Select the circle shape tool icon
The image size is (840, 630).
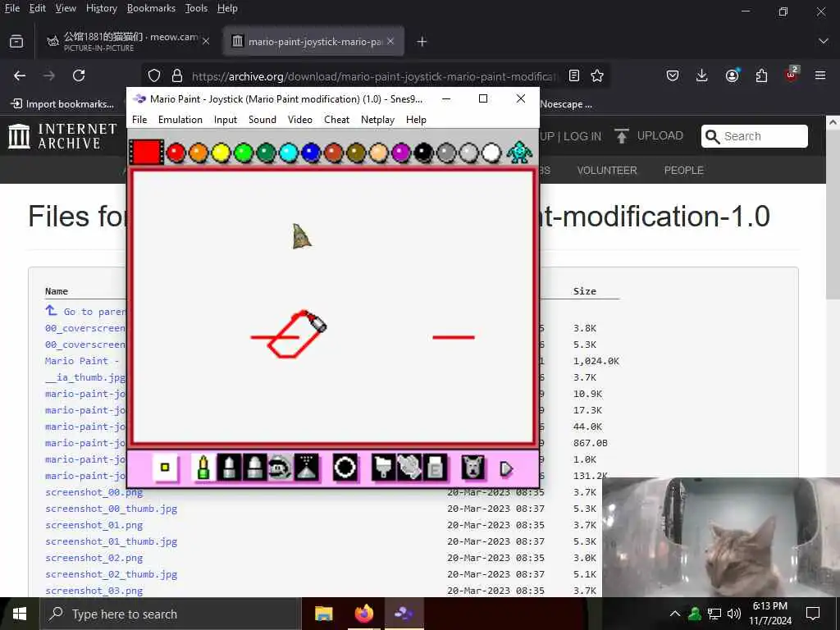[x=345, y=468]
